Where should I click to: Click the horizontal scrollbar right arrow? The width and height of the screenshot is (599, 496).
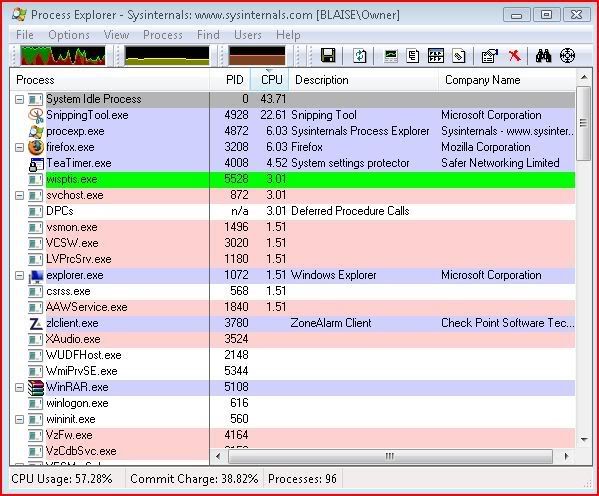click(x=567, y=456)
